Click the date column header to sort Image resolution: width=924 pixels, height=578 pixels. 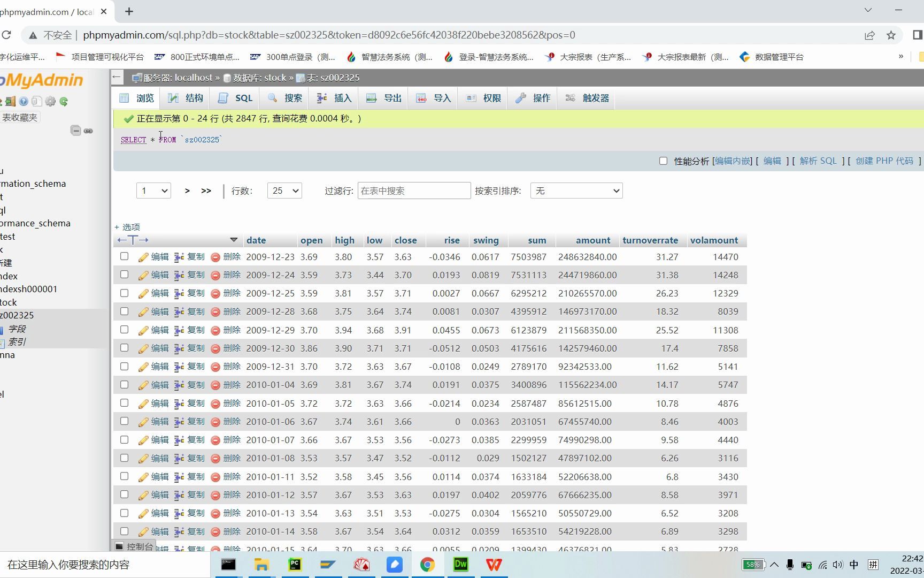pos(256,240)
